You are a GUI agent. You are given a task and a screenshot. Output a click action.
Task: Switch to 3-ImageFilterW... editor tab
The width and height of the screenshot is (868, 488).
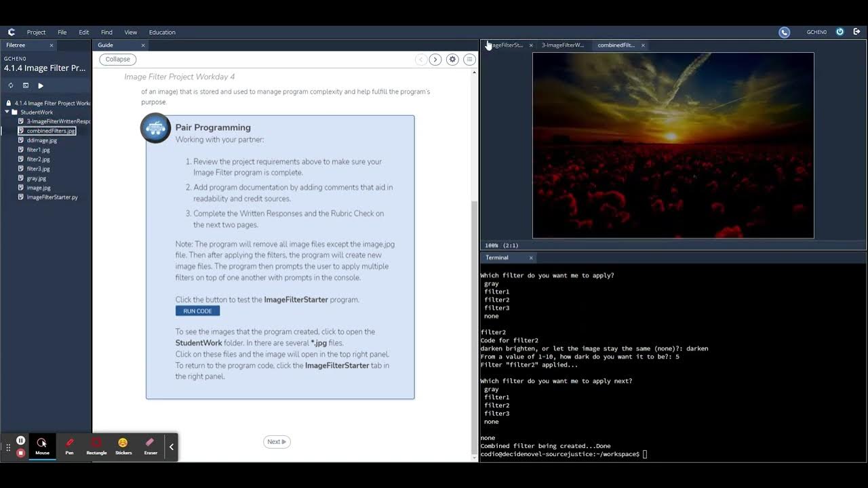563,45
